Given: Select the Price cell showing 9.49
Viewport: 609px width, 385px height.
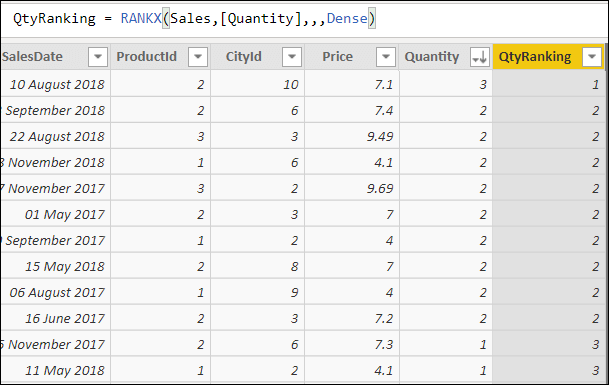Looking at the screenshot, I should (x=352, y=136).
